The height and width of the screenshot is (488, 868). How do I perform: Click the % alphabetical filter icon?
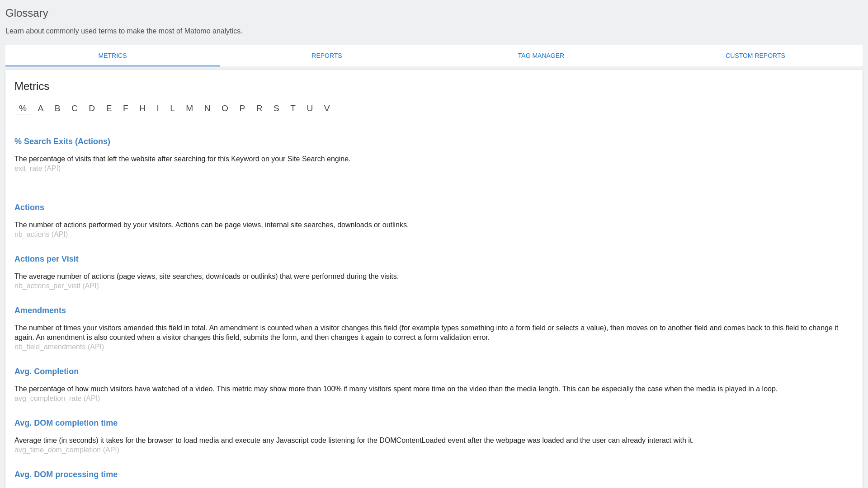coord(23,108)
